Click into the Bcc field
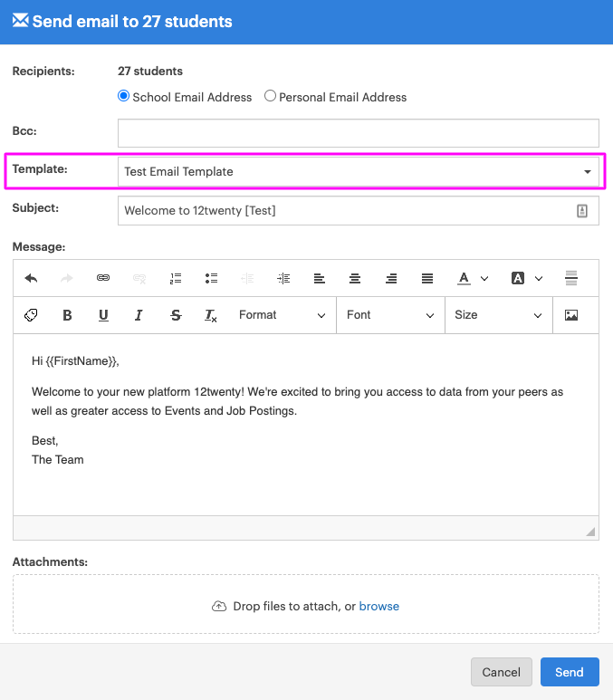 click(x=358, y=133)
